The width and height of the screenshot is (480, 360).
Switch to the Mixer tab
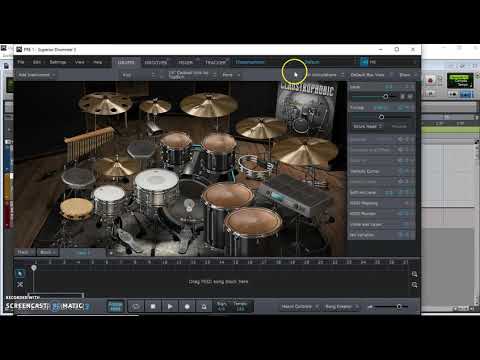pos(185,62)
